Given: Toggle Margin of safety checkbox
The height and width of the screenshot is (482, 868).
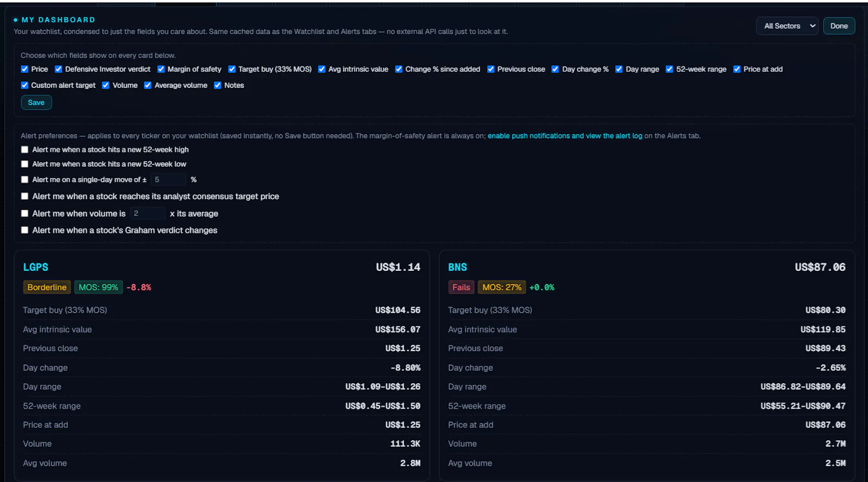Looking at the screenshot, I should [x=161, y=69].
